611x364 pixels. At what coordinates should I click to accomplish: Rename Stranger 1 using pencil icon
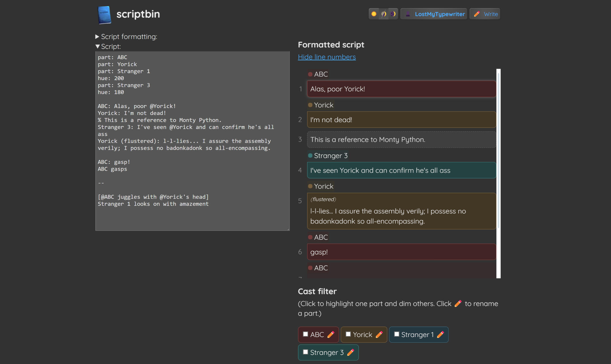point(440,335)
